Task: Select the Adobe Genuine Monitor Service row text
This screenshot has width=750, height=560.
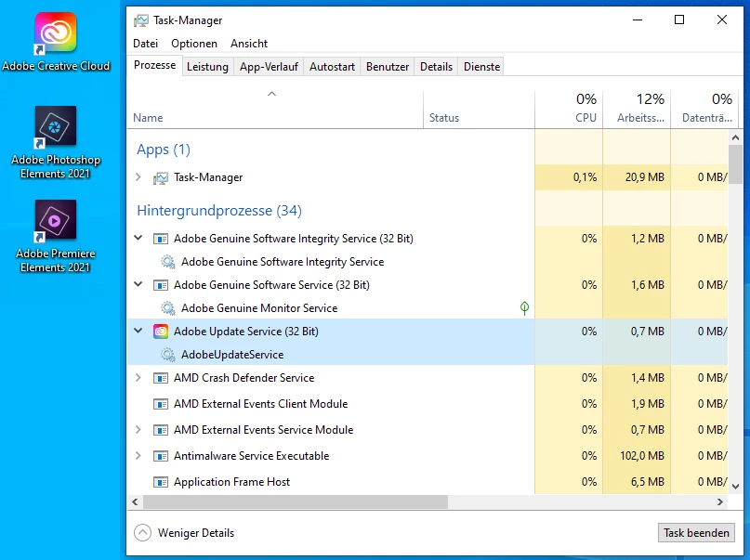Action: click(x=259, y=308)
